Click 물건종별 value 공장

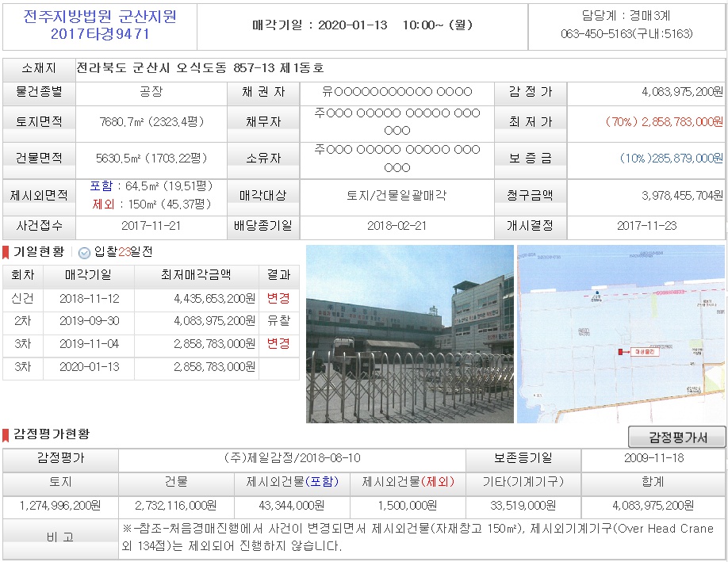[151, 92]
